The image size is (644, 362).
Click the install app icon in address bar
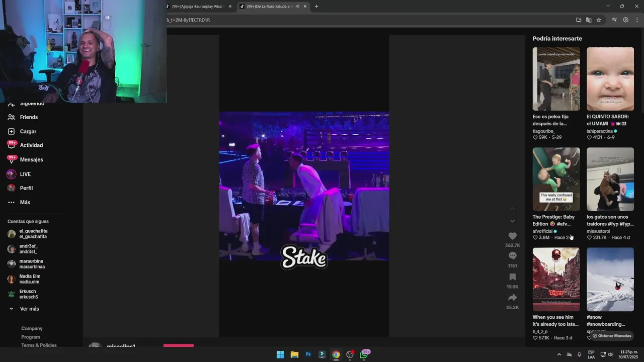pos(579,20)
